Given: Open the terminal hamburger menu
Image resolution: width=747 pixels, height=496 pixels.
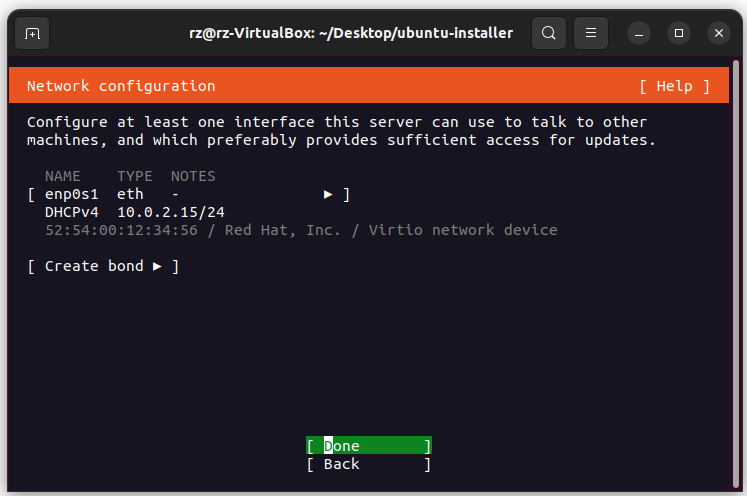Looking at the screenshot, I should (590, 33).
